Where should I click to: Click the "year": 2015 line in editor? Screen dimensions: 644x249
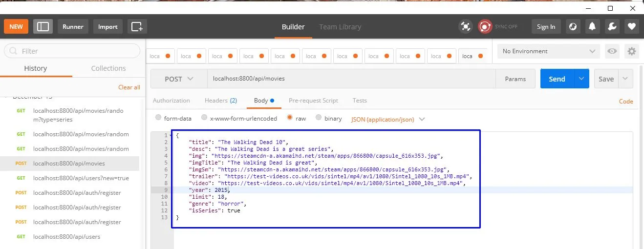[x=209, y=190]
